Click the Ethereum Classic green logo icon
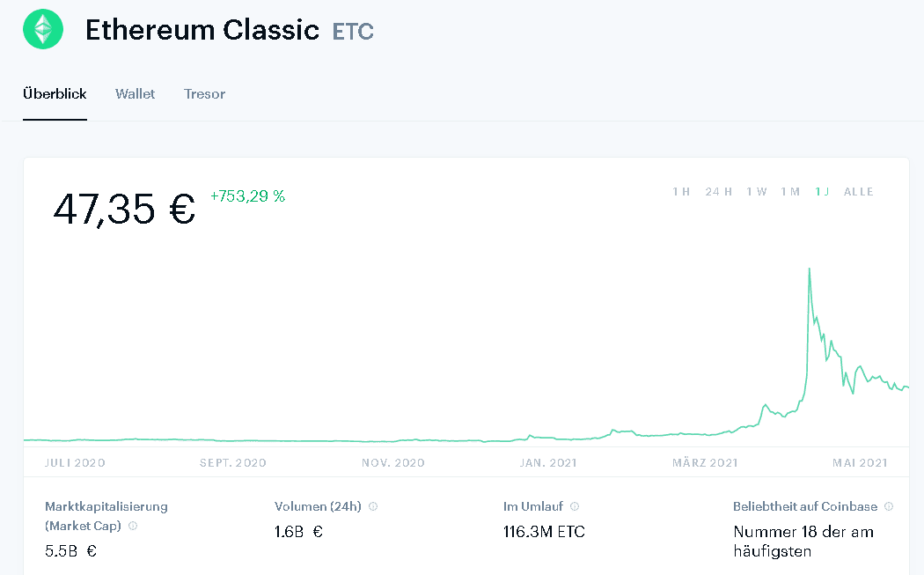Viewport: 924px width, 575px height. (43, 29)
